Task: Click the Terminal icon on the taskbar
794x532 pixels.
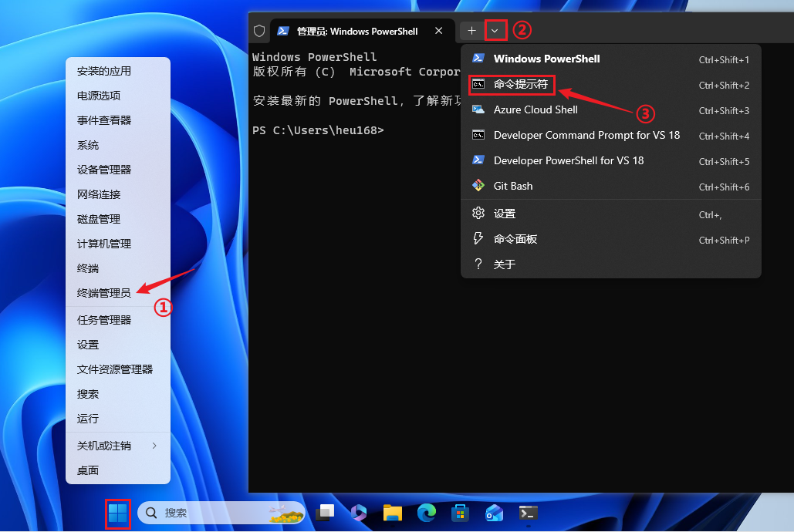Action: pyautogui.click(x=526, y=512)
